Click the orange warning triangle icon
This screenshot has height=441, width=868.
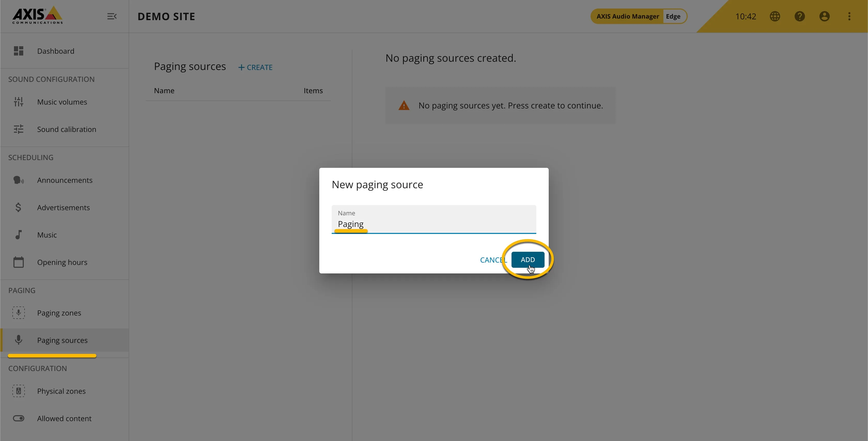click(x=404, y=105)
